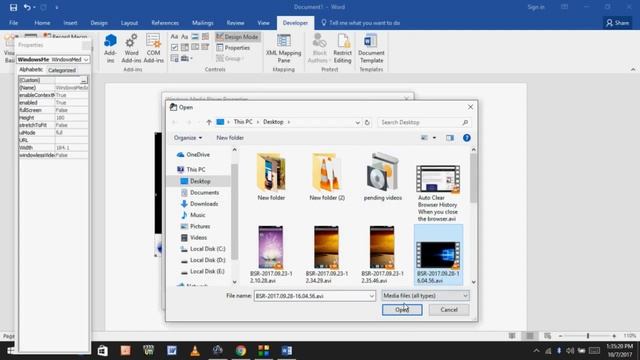Click Restrict Editing in the ribbon
The height and width of the screenshot is (360, 640).
[342, 49]
